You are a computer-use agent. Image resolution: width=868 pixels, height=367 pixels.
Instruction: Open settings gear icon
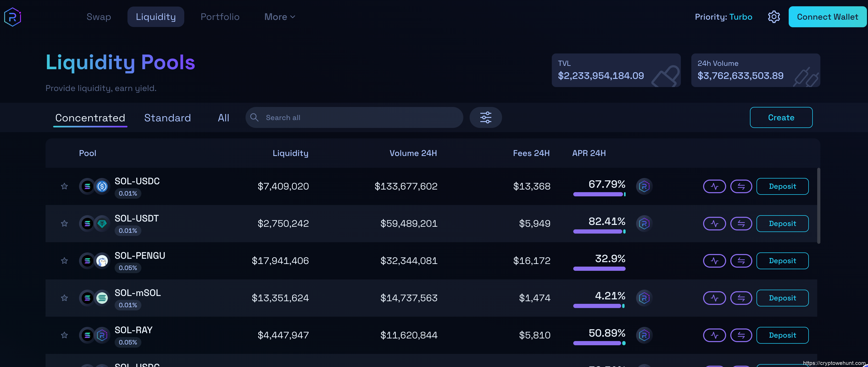pyautogui.click(x=774, y=17)
